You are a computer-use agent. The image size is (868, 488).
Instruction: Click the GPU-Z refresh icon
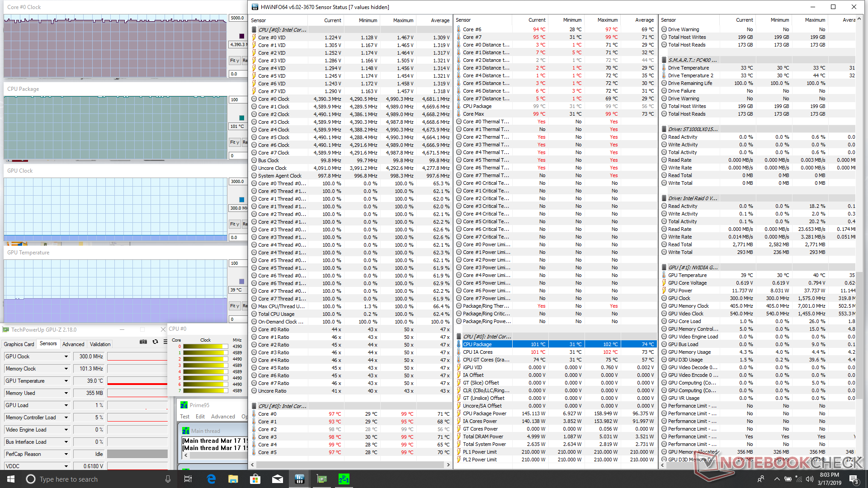click(155, 342)
